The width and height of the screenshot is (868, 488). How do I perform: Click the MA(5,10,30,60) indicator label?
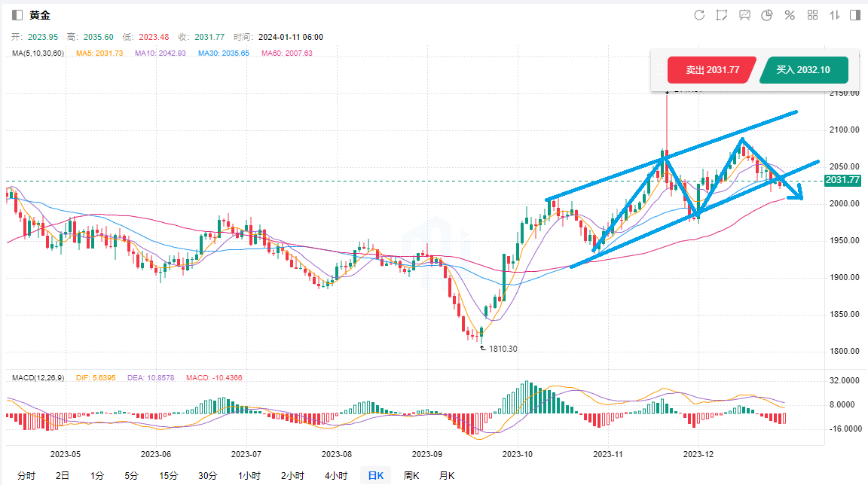[x=38, y=53]
